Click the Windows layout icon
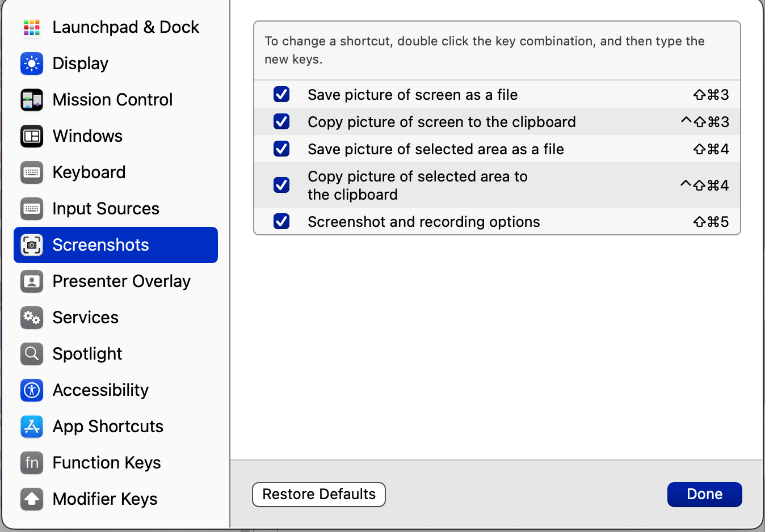This screenshot has height=532, width=765. (32, 136)
